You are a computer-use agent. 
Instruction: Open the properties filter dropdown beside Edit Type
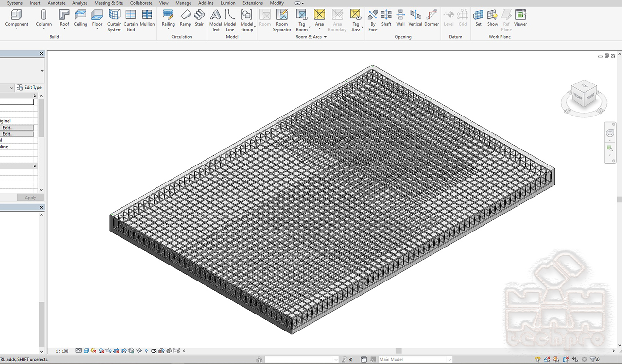point(12,88)
